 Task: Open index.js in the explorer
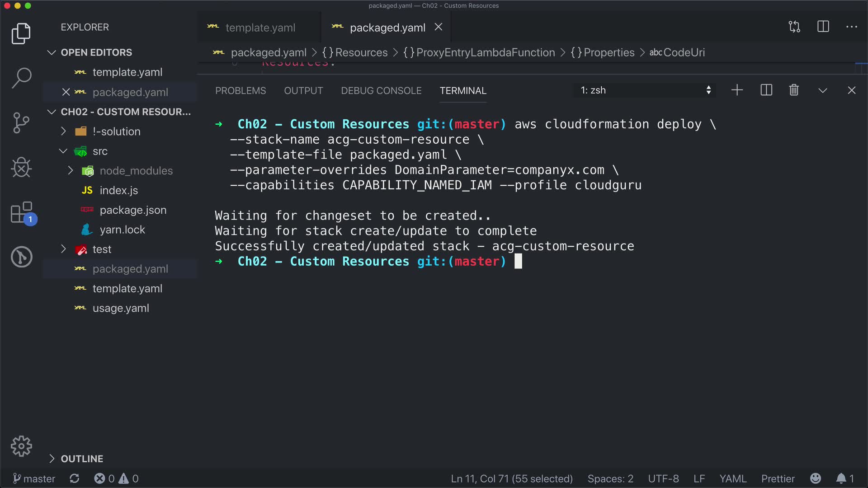click(x=118, y=191)
